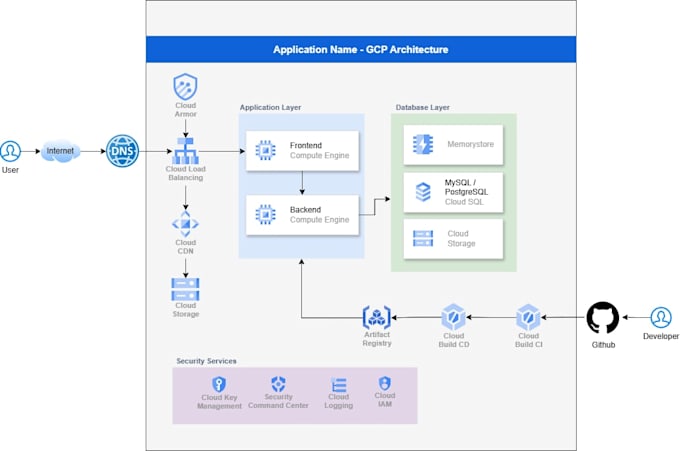Click the Cloud Storage icon under Cloud CDN
Viewport: 680px width, 451px height.
tap(185, 289)
